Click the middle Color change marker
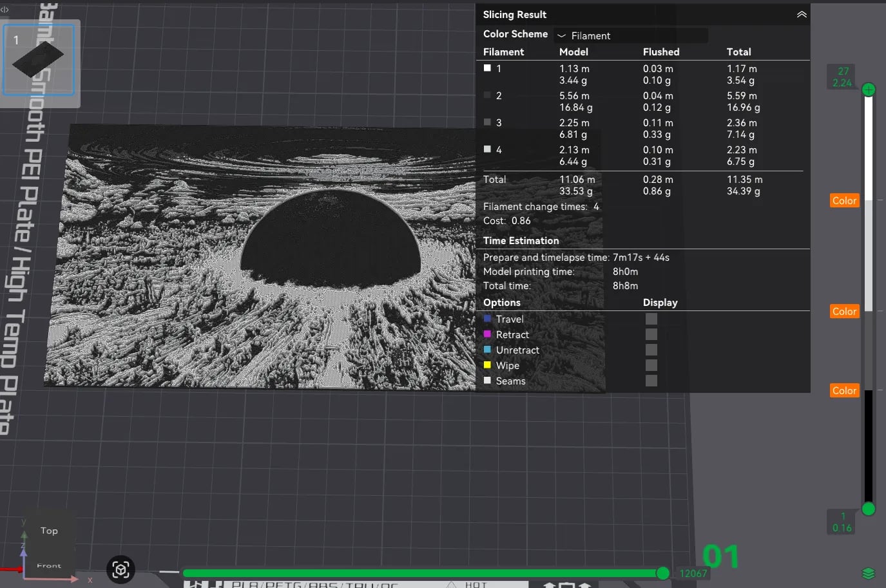This screenshot has width=886, height=588. 844,312
